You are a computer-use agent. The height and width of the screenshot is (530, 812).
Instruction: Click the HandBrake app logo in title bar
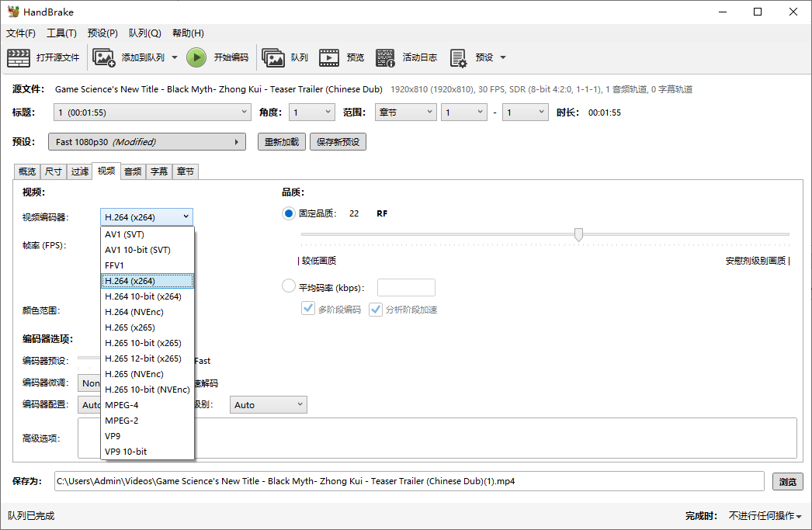[x=13, y=12]
